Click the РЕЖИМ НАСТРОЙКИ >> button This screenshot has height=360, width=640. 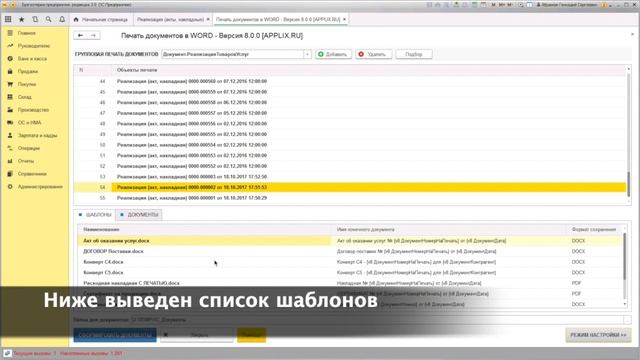tap(598, 335)
